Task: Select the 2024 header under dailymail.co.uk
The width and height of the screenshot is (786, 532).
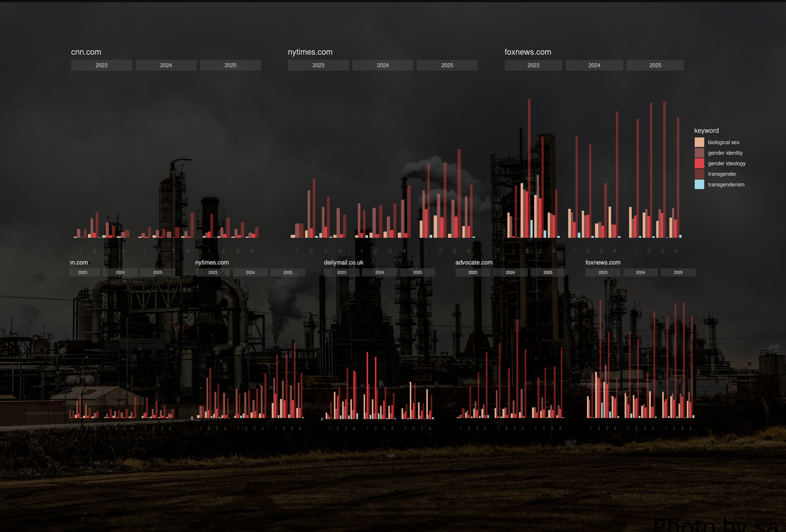Action: [x=379, y=273]
